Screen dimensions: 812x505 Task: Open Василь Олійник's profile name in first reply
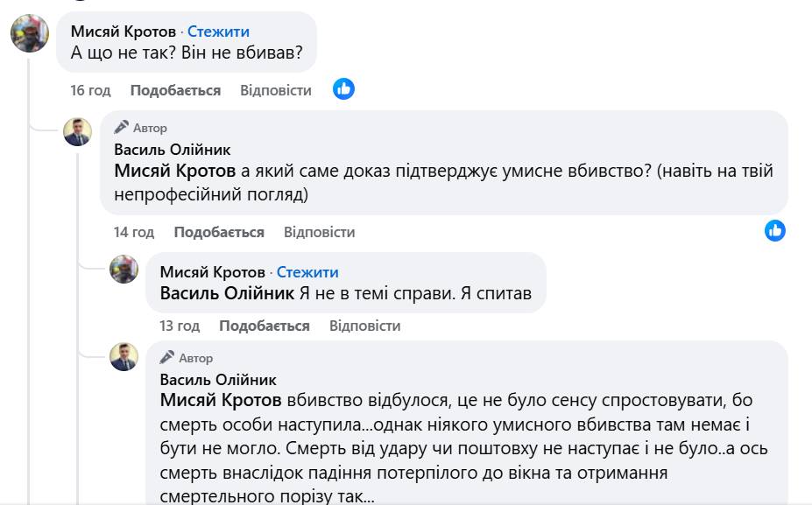tap(173, 150)
